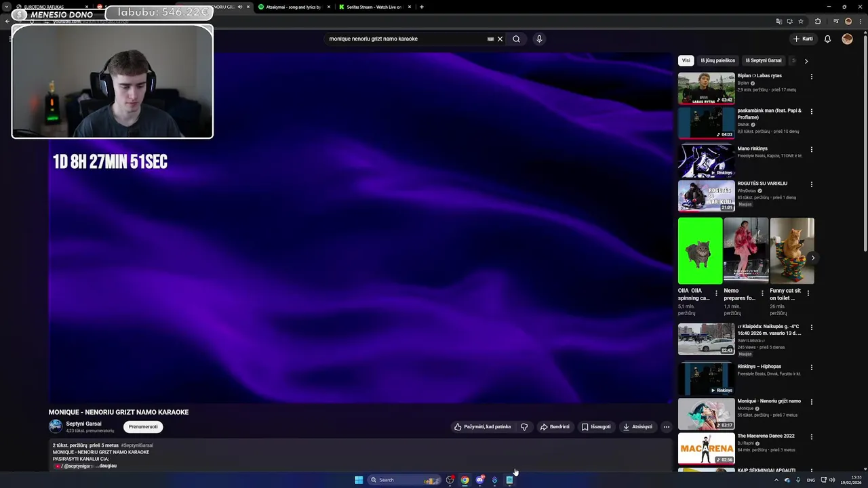This screenshot has width=868, height=488.
Task: Mute the tab via speaker icon on YouTube tab
Action: click(x=240, y=7)
